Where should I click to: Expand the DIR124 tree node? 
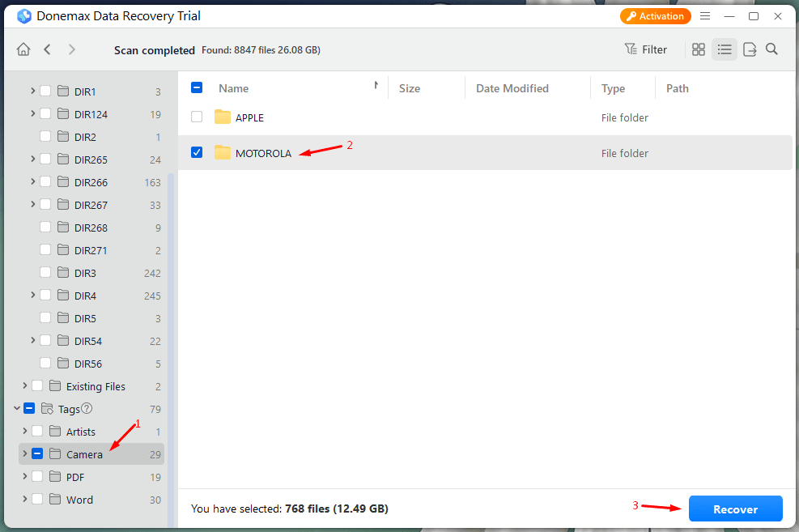click(x=32, y=113)
